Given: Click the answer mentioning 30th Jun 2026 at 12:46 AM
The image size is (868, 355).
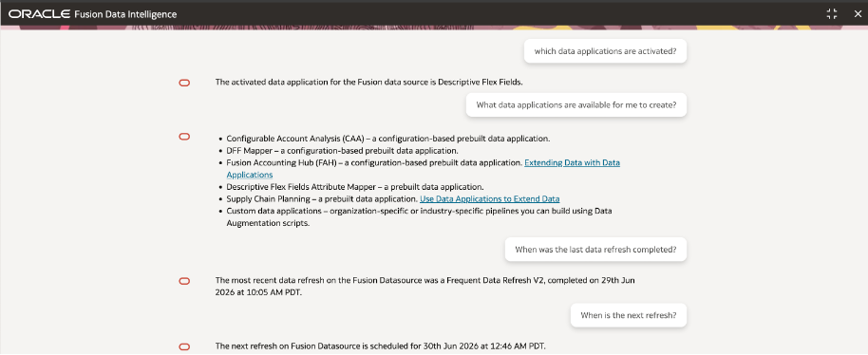Looking at the screenshot, I should tap(380, 346).
